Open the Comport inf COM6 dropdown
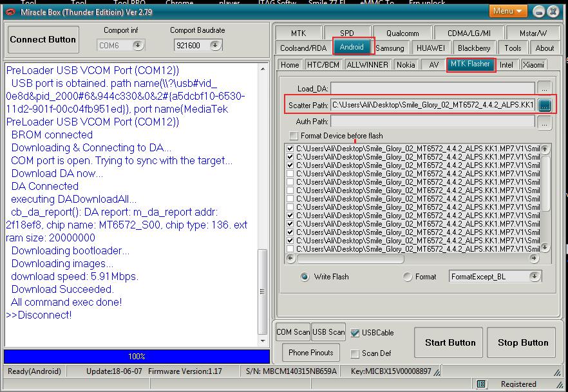 (138, 45)
